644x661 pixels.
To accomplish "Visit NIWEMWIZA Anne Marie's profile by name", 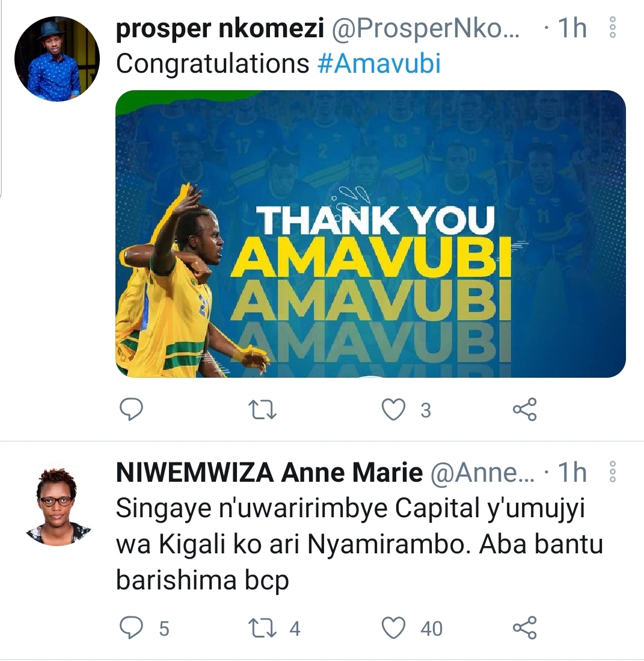I will click(269, 473).
